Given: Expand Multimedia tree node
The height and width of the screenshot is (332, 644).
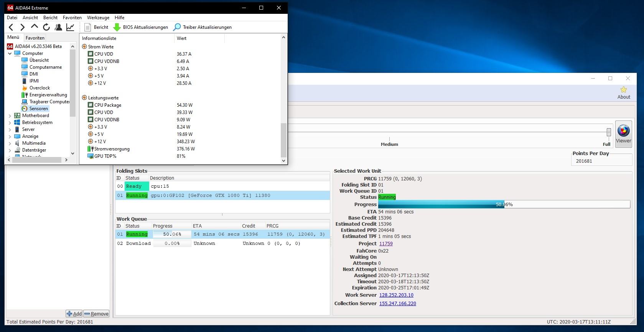Looking at the screenshot, I should pos(10,143).
